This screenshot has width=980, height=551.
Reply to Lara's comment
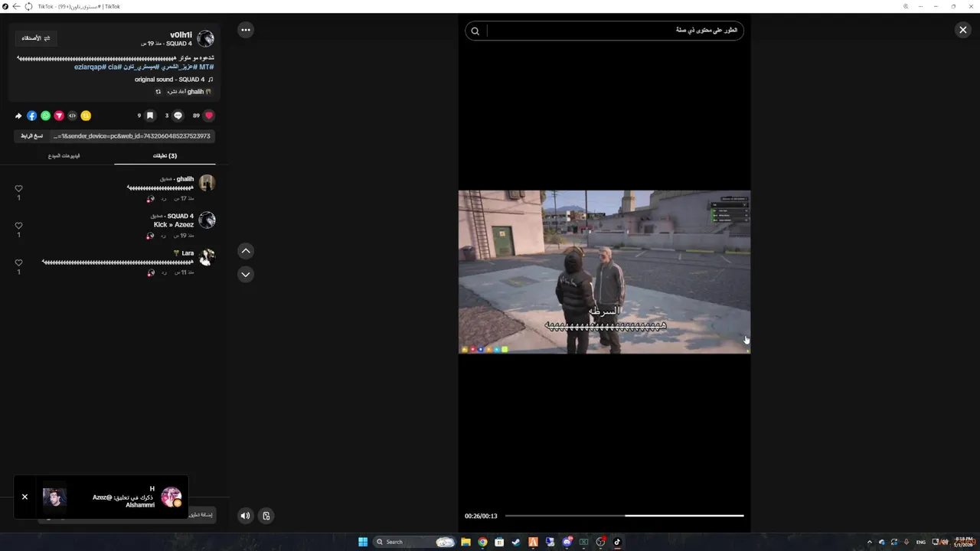tap(164, 272)
